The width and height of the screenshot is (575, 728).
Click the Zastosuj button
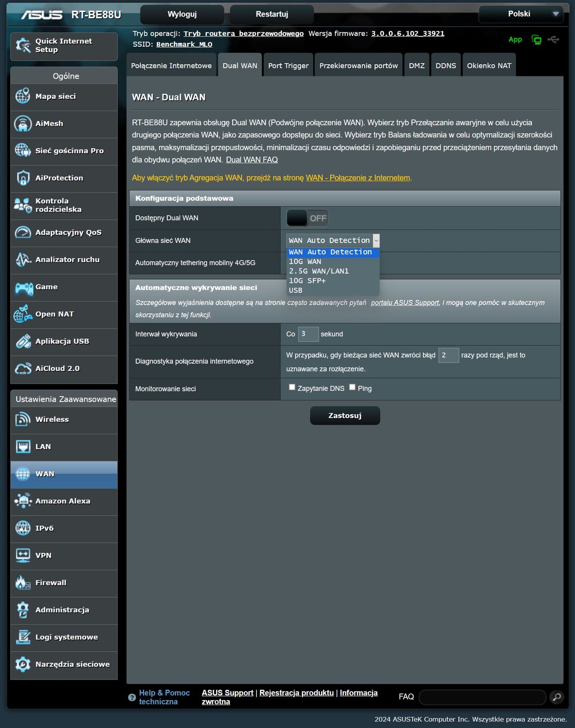click(x=345, y=416)
